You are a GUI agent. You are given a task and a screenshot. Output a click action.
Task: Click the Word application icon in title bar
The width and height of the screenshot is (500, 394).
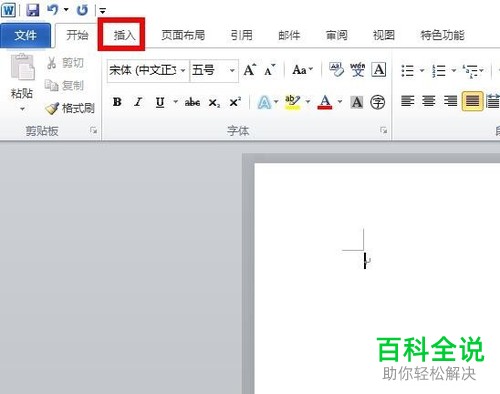tap(8, 10)
